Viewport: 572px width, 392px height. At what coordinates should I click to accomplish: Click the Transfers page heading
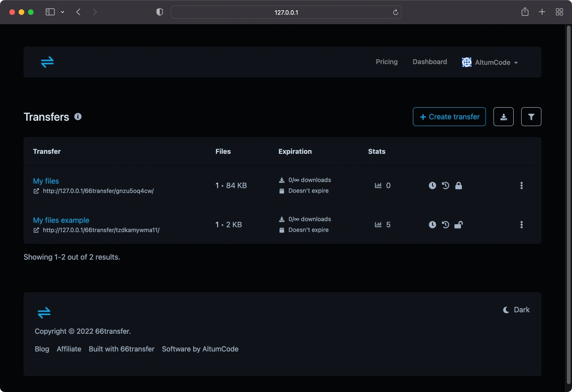pyautogui.click(x=46, y=117)
